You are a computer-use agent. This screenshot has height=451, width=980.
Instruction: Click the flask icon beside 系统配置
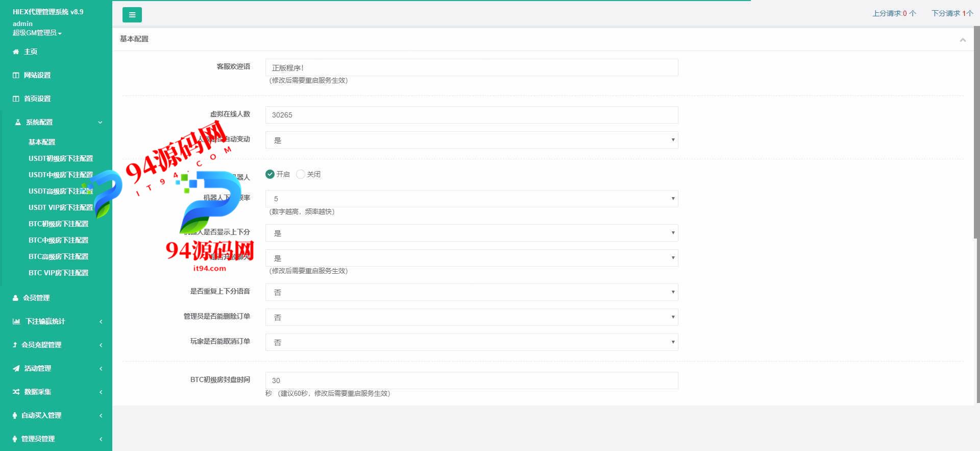pyautogui.click(x=18, y=122)
